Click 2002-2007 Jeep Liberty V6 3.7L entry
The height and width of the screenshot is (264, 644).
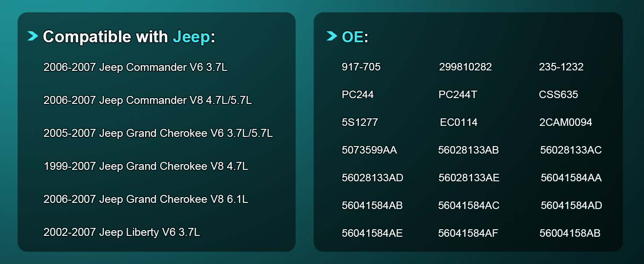pyautogui.click(x=122, y=232)
